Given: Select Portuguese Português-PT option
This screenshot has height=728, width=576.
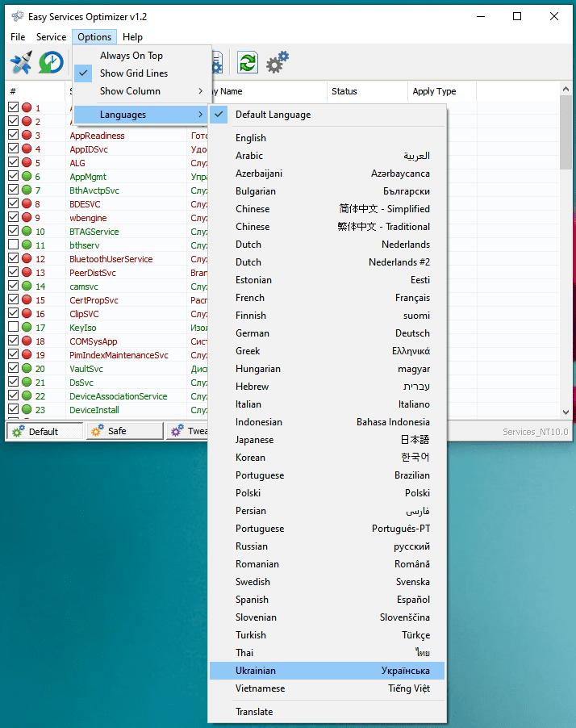Looking at the screenshot, I should tap(327, 529).
